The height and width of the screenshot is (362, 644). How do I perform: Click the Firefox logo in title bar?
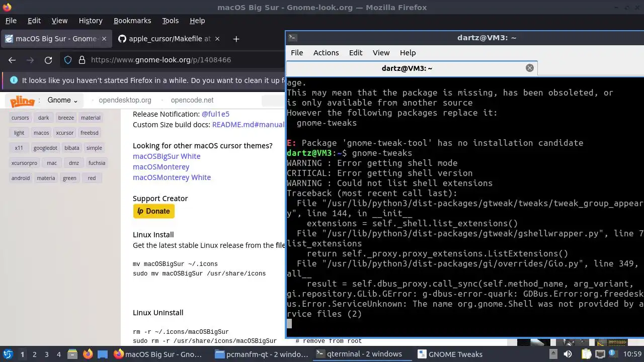(7, 7)
